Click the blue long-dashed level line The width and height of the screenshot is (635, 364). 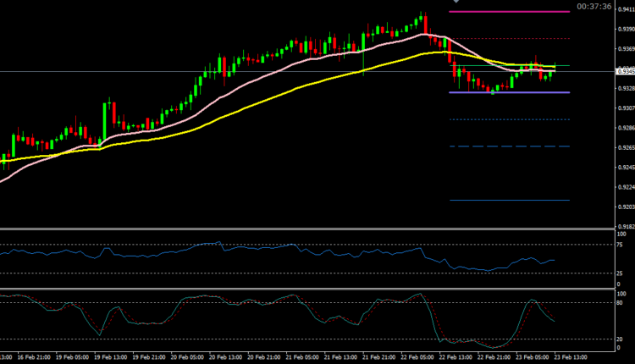click(508, 146)
